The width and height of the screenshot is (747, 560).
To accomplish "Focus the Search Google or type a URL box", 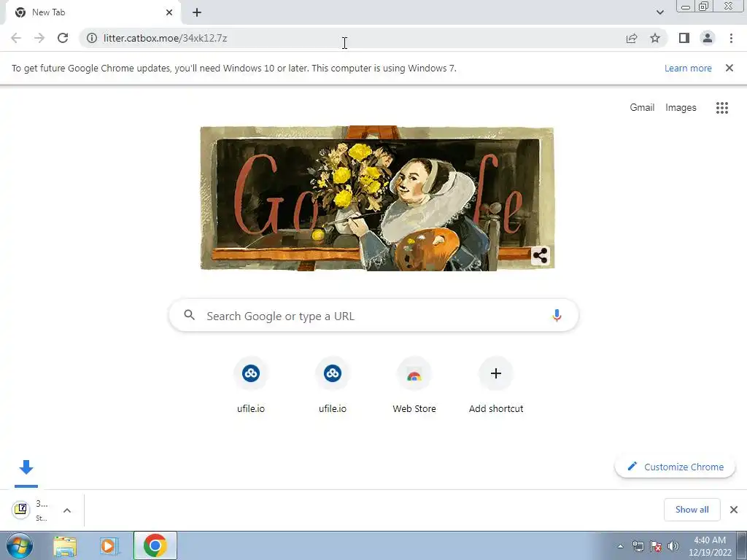I will tap(373, 316).
